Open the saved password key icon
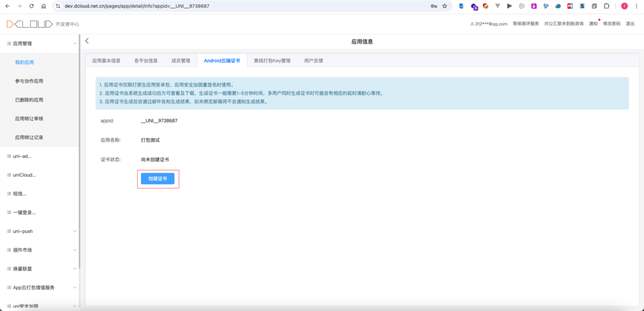Viewport: 644px width, 311px height. (433, 6)
